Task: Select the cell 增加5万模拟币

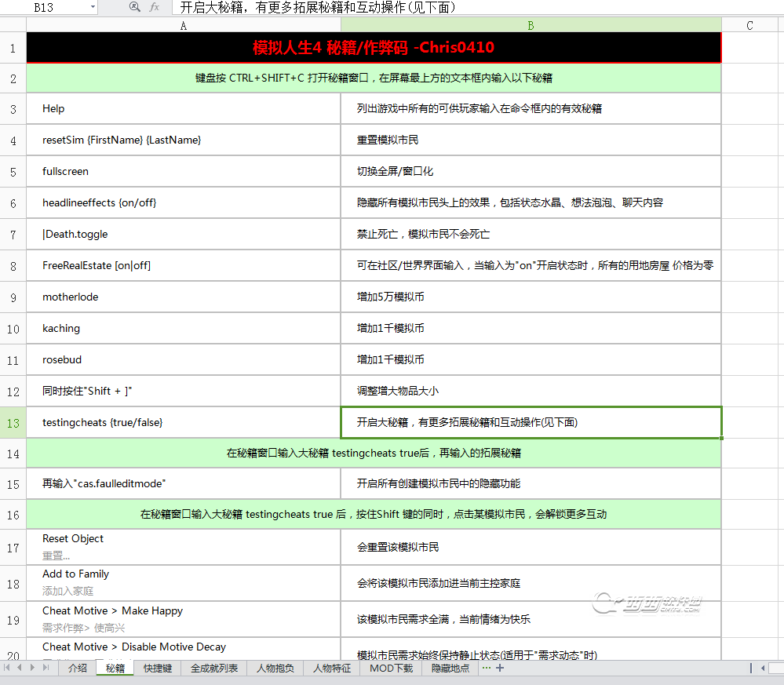Action: pyautogui.click(x=531, y=297)
